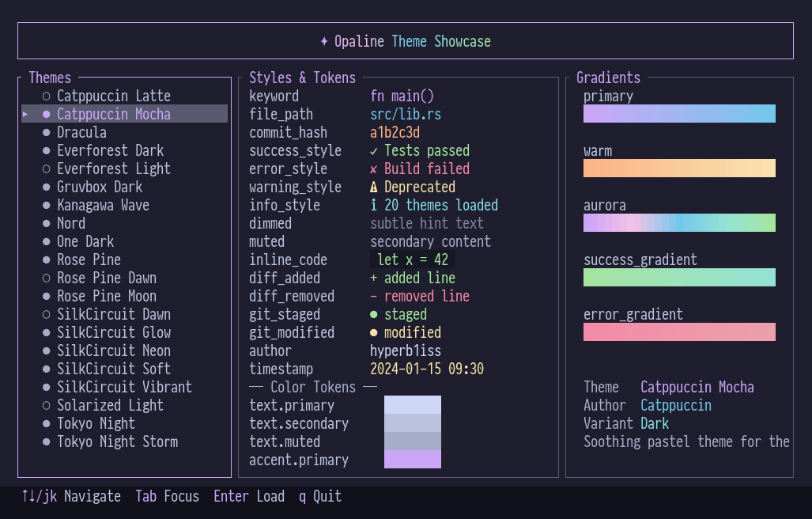Click the filled circle marker beside Nord
The image size is (812, 519).
[46, 224]
